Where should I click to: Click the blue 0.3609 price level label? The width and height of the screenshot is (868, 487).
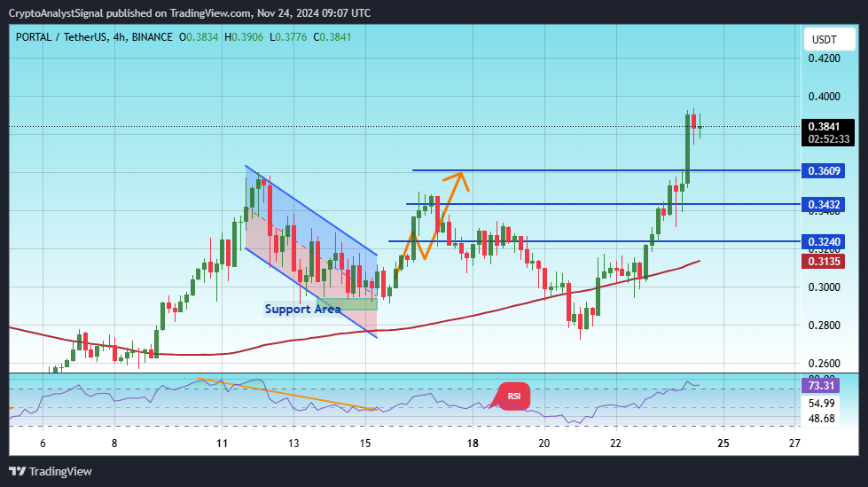[824, 170]
